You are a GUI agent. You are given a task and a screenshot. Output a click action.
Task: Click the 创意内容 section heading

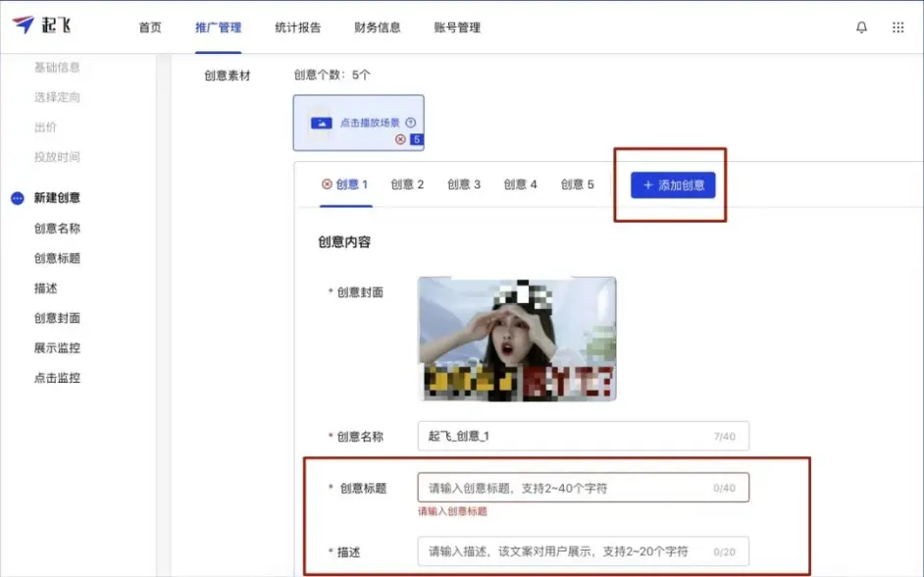click(344, 242)
